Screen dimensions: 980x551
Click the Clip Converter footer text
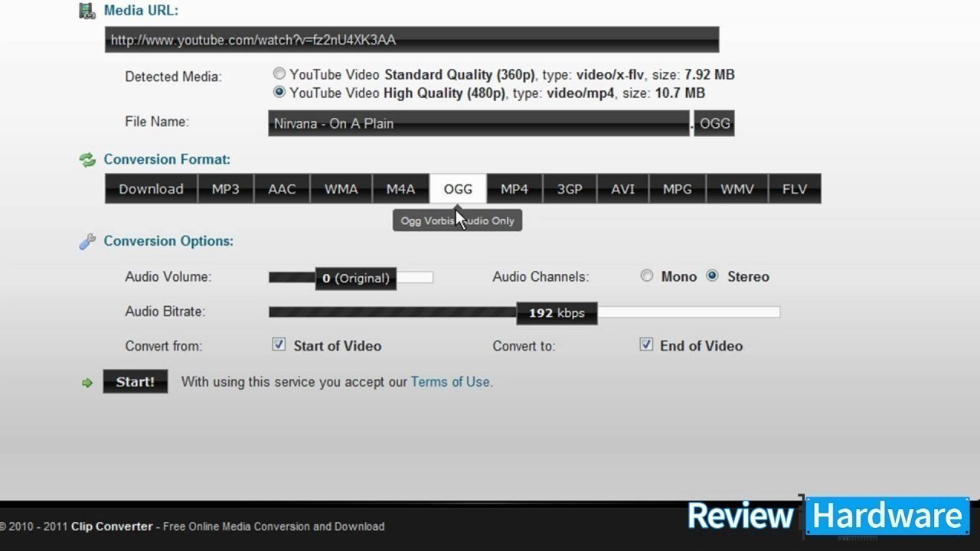coord(113,527)
